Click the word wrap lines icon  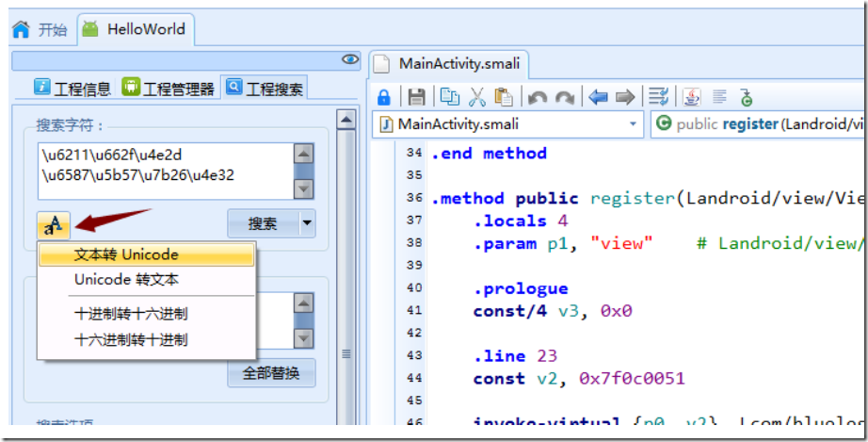[659, 97]
